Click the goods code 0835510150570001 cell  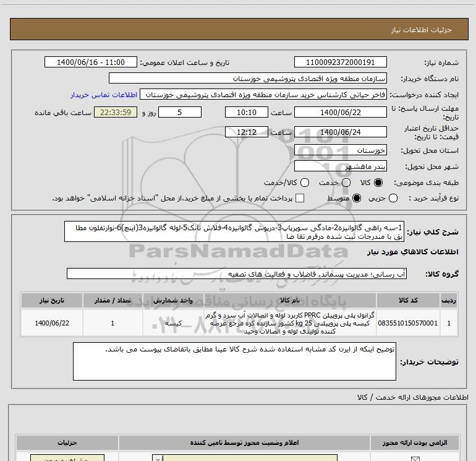click(x=408, y=323)
